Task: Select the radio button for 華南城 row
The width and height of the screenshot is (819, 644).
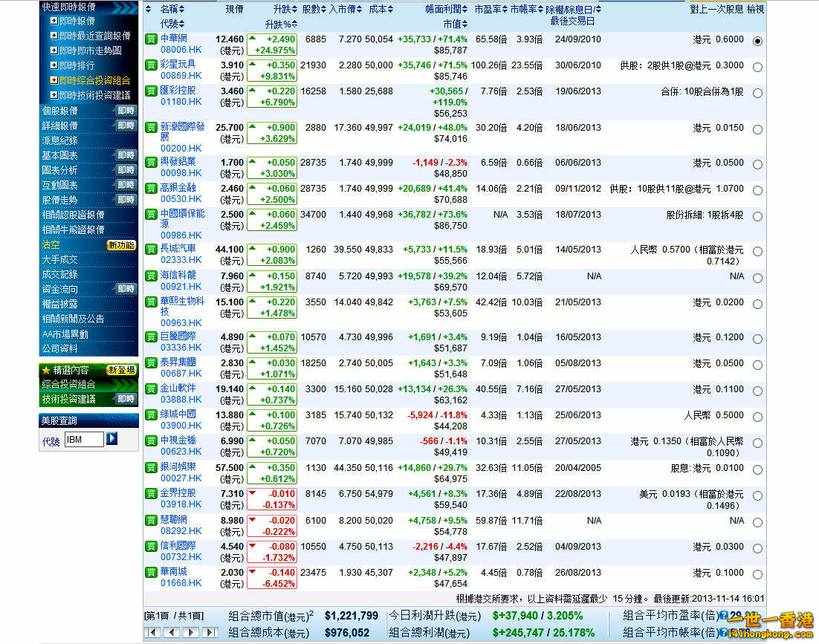Action: click(x=757, y=574)
